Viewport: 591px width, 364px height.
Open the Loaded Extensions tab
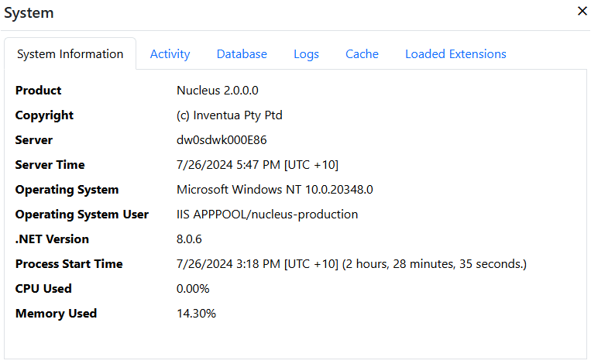click(x=455, y=54)
